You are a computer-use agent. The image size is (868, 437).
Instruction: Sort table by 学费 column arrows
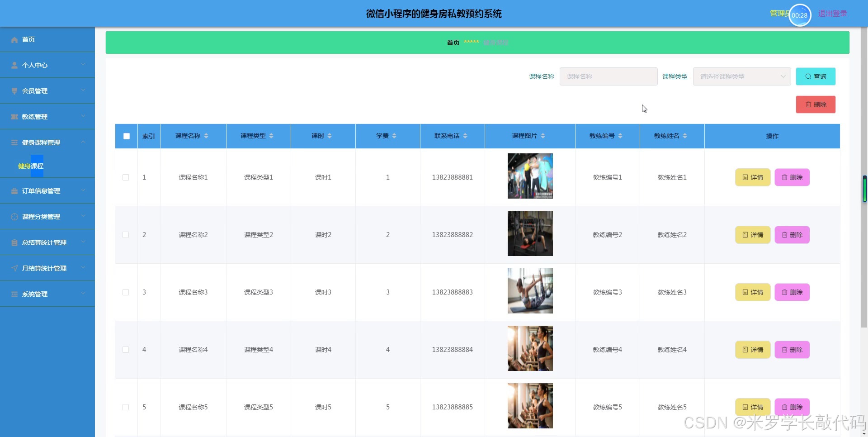point(394,136)
